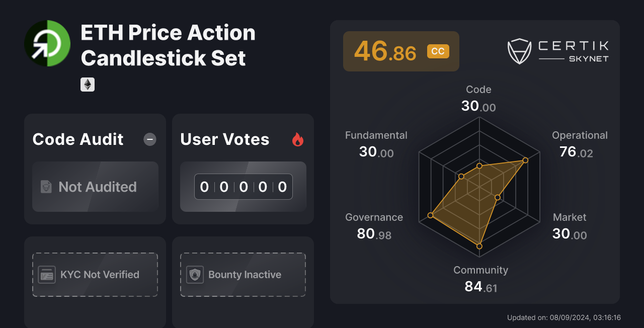The height and width of the screenshot is (328, 644).
Task: Click the ID card icon beside KYC Not Verified
Action: click(46, 274)
